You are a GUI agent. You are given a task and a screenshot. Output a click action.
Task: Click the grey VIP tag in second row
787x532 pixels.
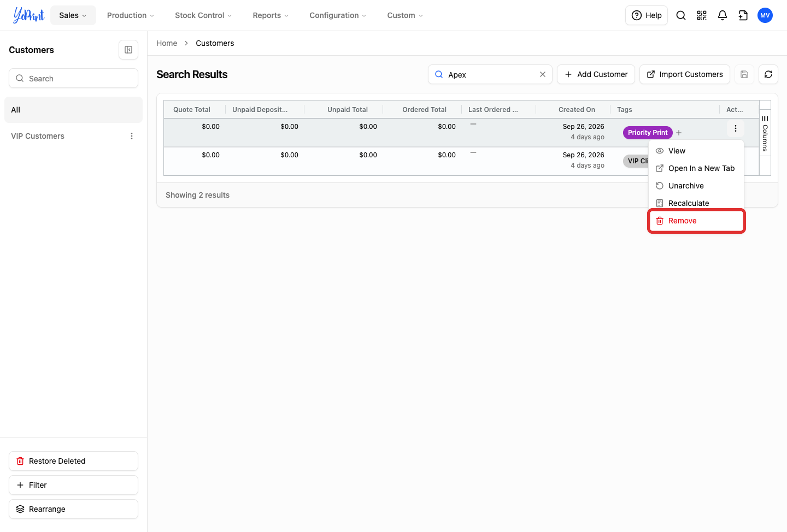pyautogui.click(x=636, y=161)
